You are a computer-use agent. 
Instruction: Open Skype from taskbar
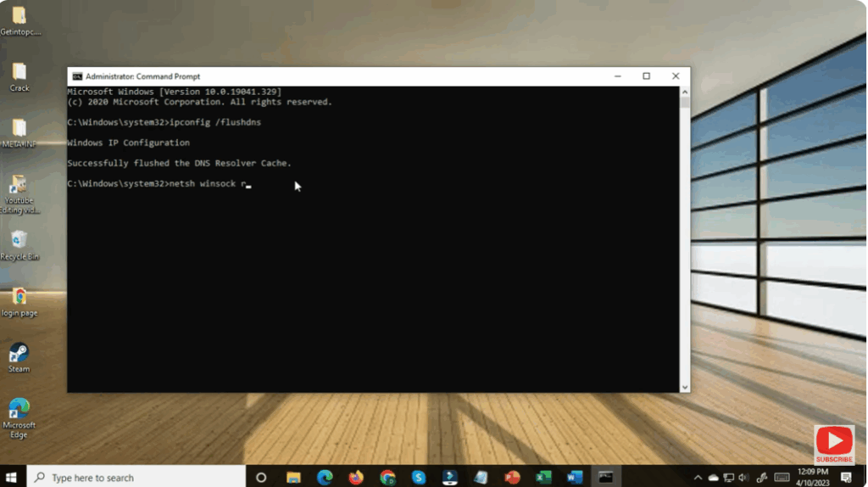[419, 477]
